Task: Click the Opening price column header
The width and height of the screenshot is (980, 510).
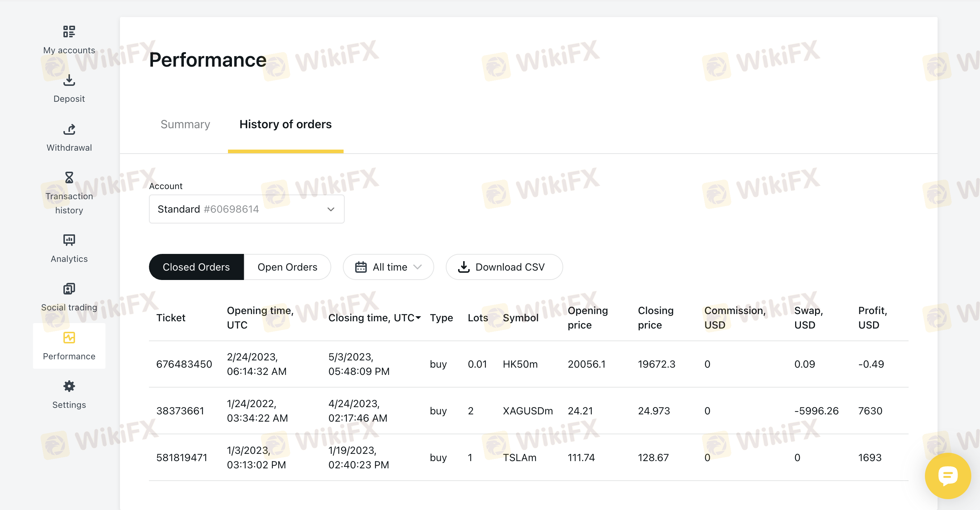Action: click(x=588, y=318)
